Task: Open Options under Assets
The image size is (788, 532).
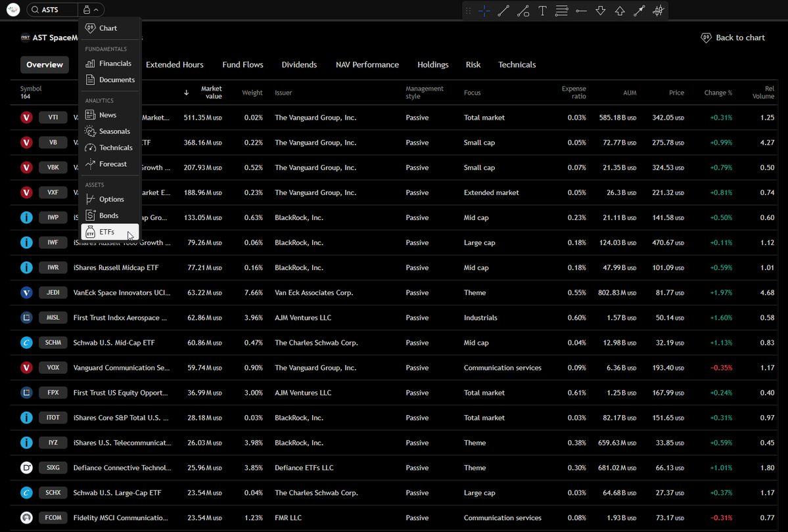Action: (110, 199)
